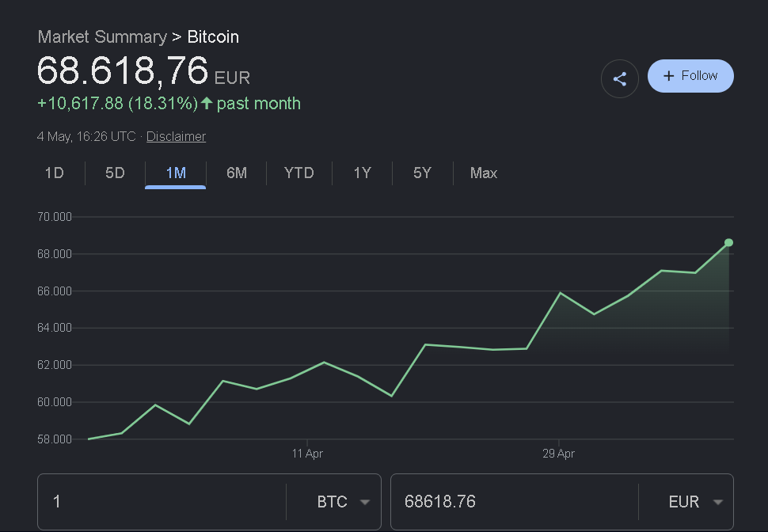Screen dimensions: 768x532
Task: Click the green endpoint dot on chart
Action: tap(729, 242)
